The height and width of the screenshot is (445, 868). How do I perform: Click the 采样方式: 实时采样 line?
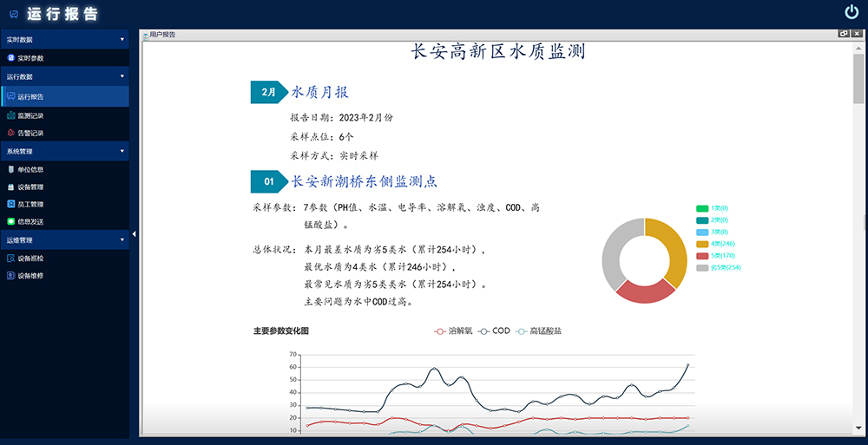point(334,155)
